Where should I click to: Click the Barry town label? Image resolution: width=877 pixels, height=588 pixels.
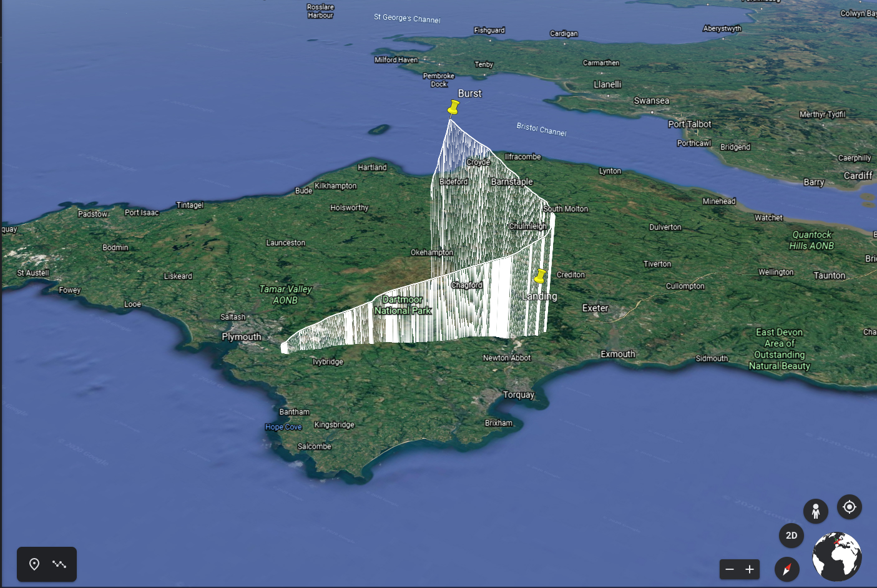(814, 182)
